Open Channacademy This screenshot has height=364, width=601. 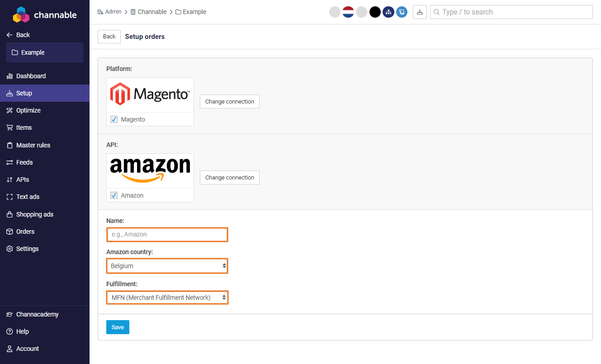45,314
